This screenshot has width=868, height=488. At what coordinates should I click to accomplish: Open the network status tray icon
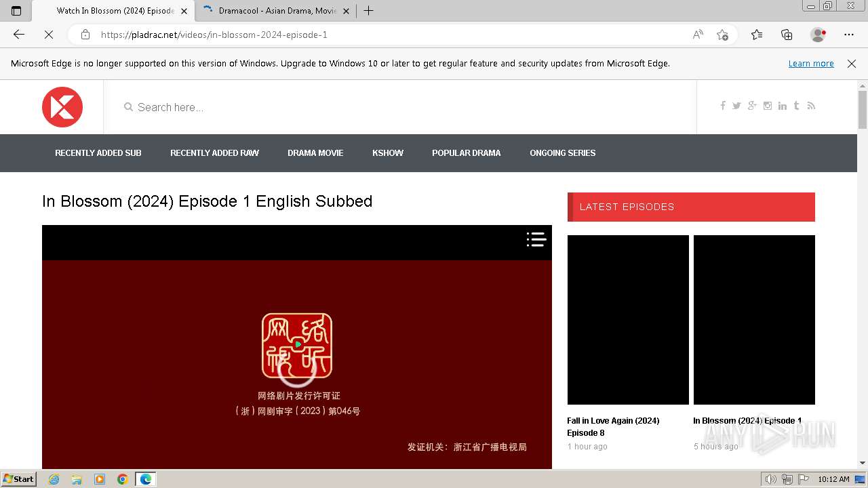787,479
